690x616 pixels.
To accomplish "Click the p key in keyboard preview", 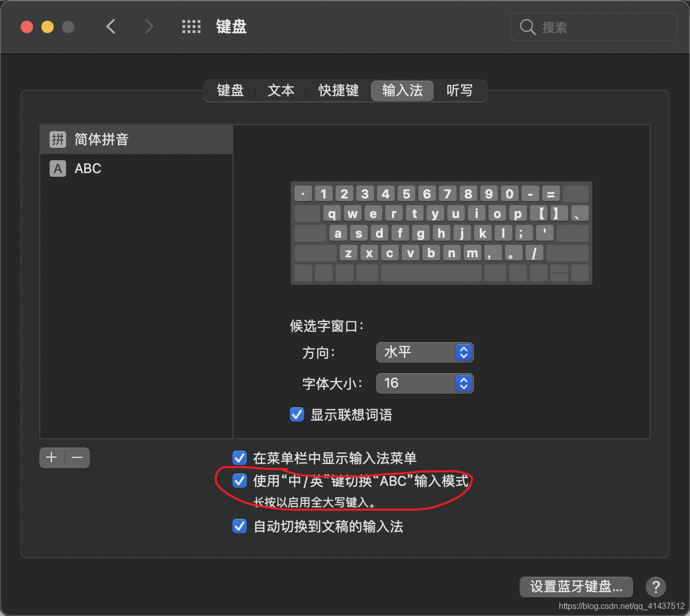I will [x=518, y=213].
